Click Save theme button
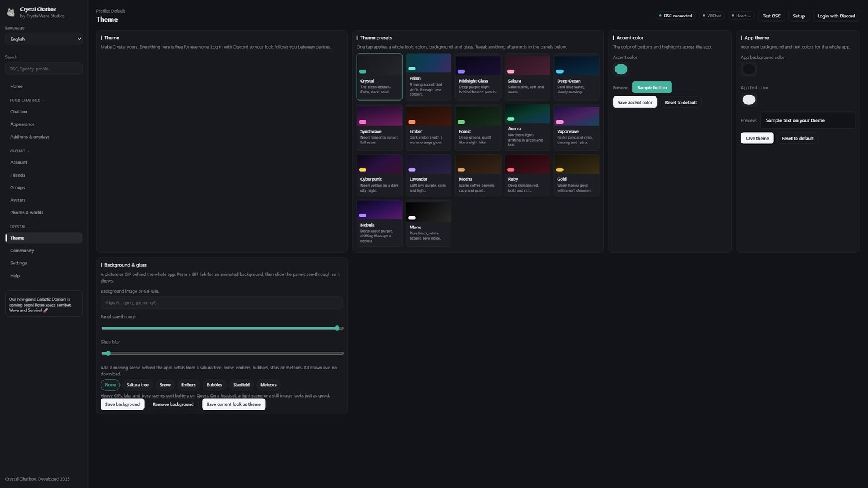 point(757,139)
